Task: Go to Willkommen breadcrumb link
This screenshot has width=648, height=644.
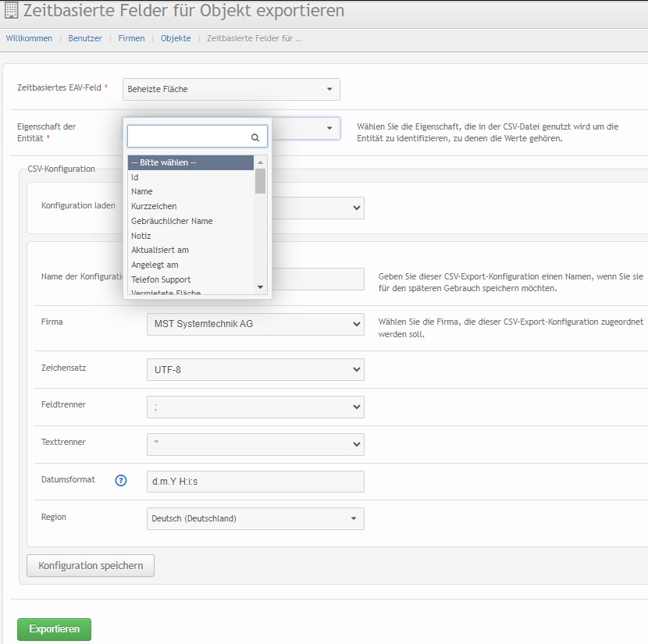Action: (x=29, y=38)
